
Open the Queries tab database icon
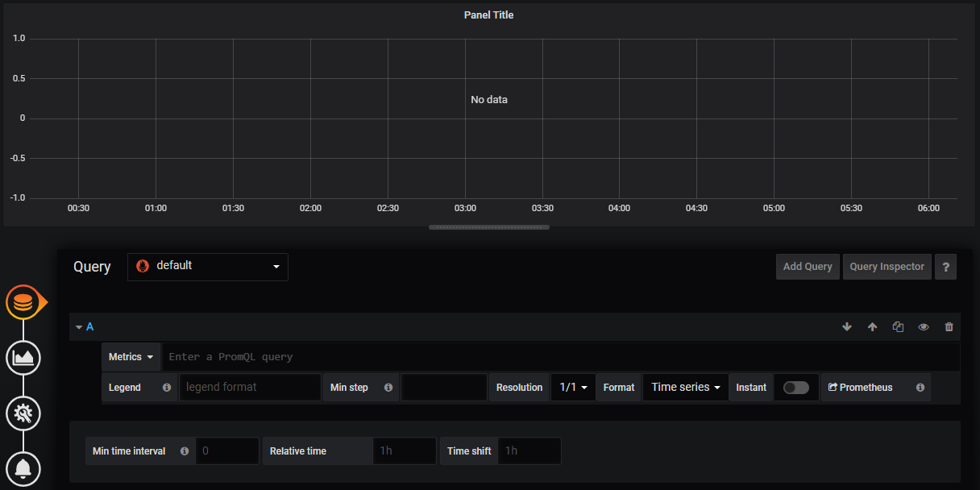(x=23, y=302)
